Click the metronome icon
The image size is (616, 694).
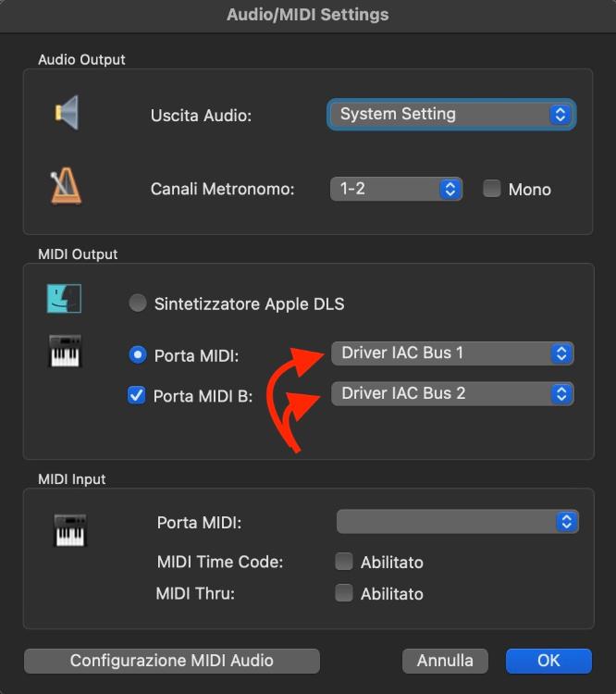(x=66, y=186)
